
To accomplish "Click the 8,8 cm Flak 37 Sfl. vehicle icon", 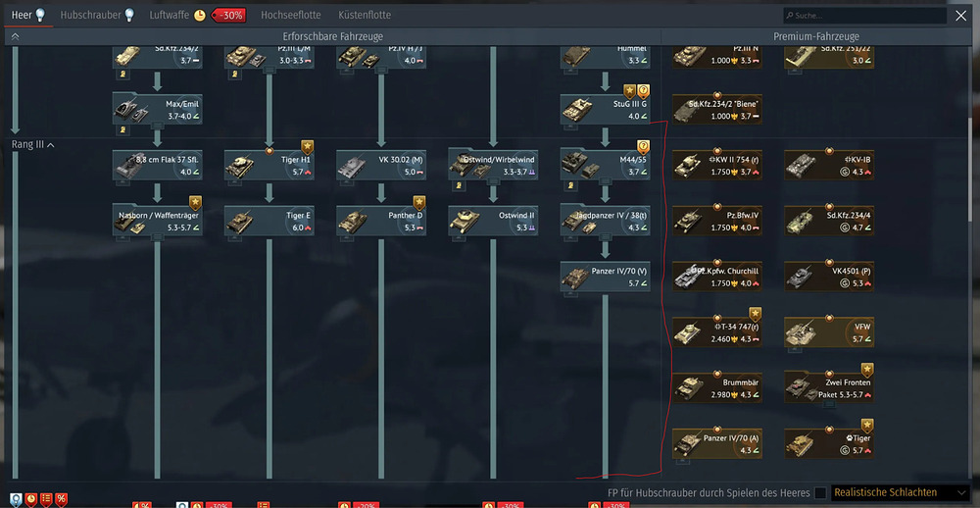I will click(130, 166).
